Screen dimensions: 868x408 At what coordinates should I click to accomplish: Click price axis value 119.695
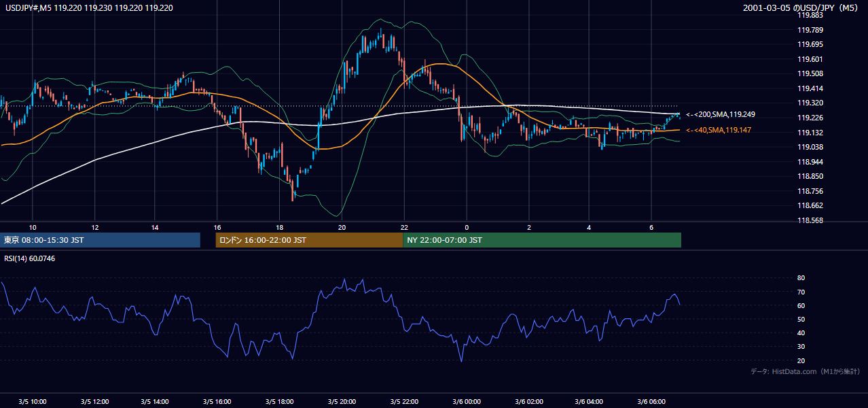coord(810,44)
